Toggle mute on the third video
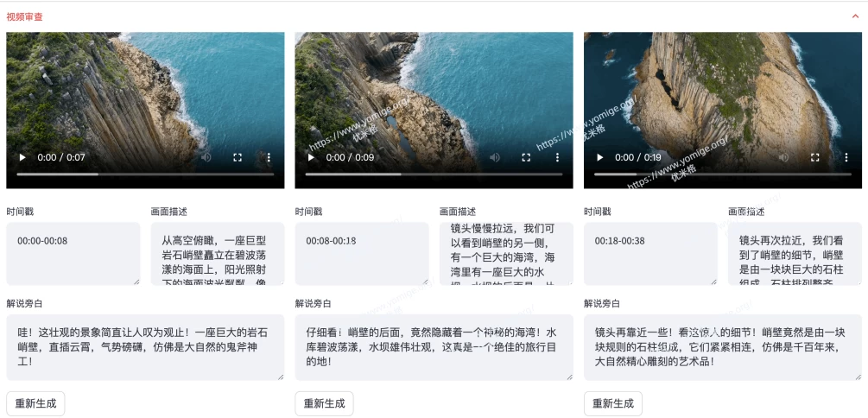The width and height of the screenshot is (868, 418). click(783, 158)
